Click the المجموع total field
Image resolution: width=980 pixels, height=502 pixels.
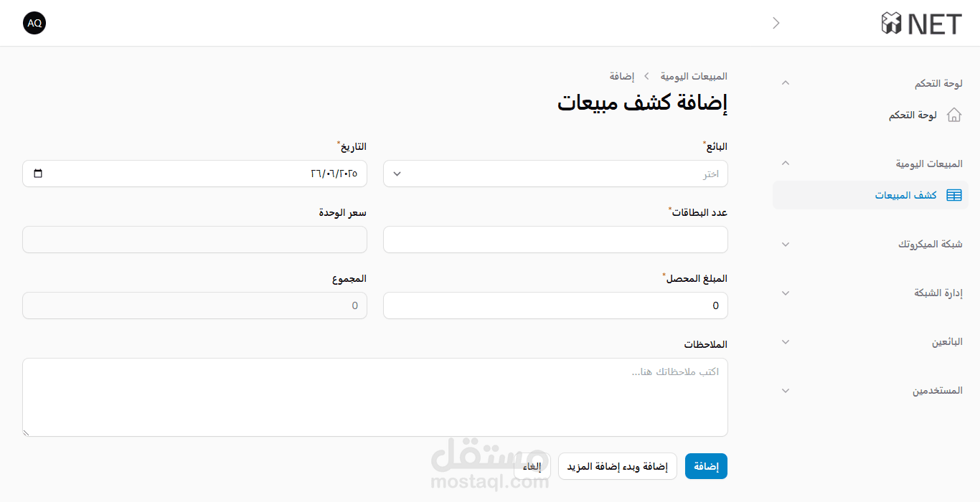194,306
